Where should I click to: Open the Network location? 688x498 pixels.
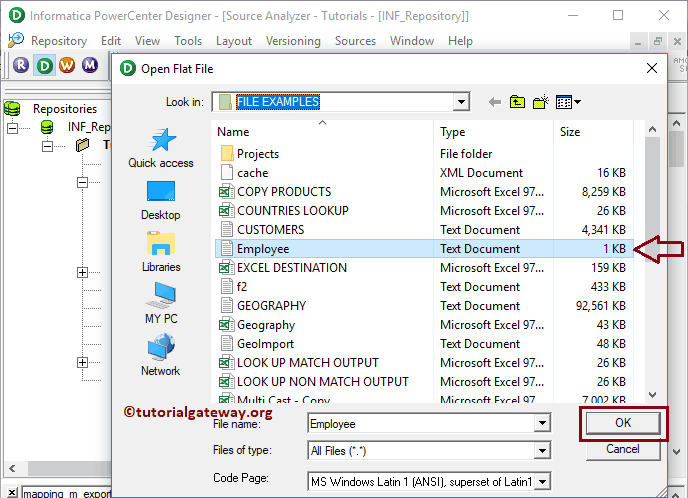click(161, 355)
